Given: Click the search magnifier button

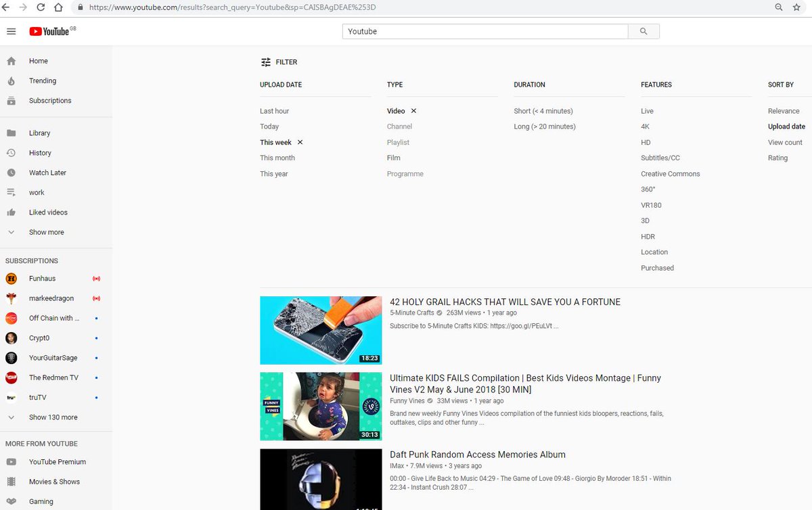Looking at the screenshot, I should coord(644,31).
